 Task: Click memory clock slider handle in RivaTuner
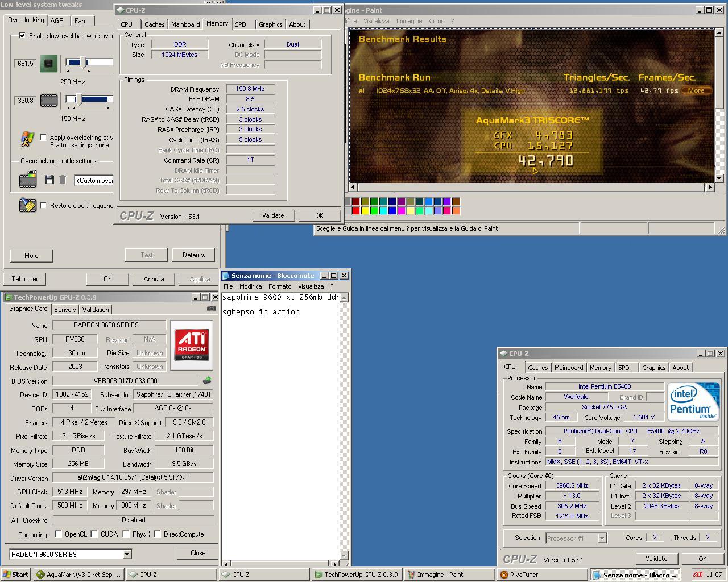click(x=79, y=100)
